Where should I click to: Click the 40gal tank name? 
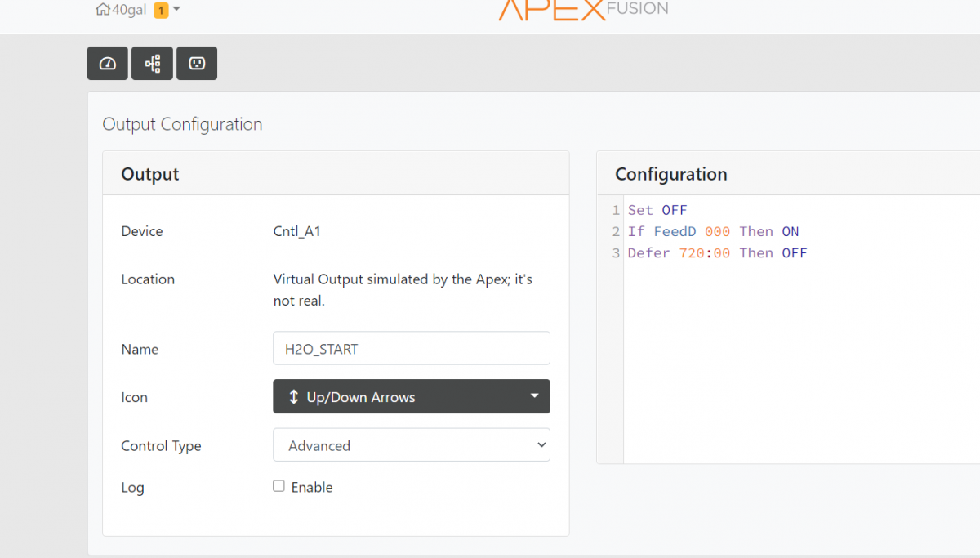point(129,10)
